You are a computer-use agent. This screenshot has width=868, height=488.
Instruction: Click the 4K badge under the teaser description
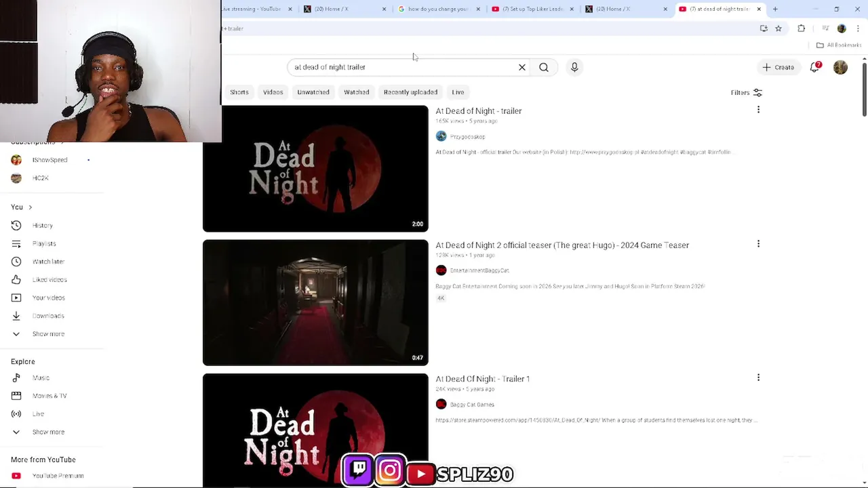441,298
